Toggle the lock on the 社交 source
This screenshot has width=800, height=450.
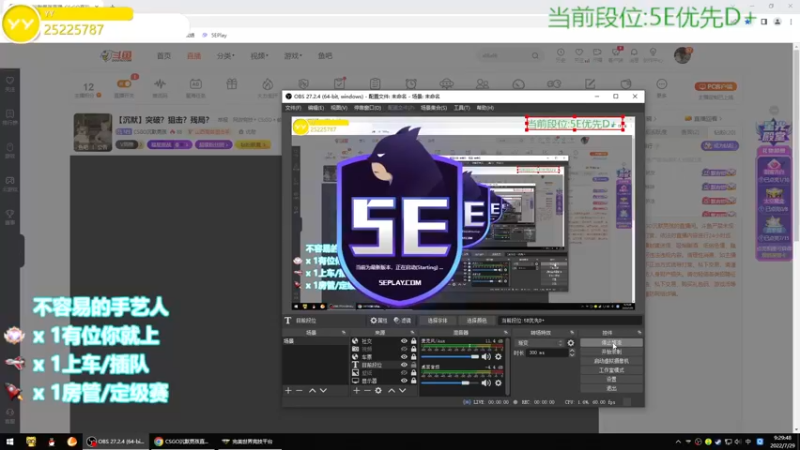pos(414,341)
